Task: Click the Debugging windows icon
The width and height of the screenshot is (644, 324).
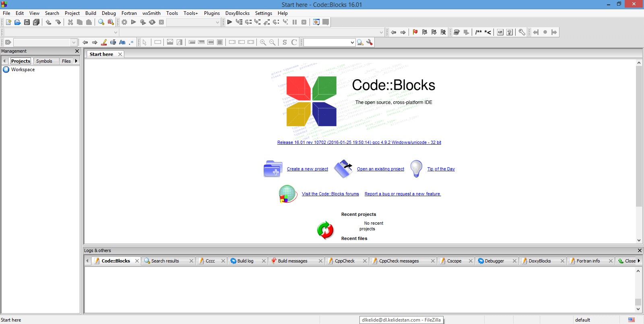Action: tap(316, 22)
